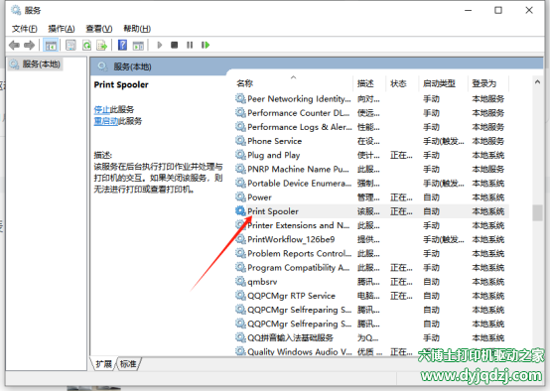The image size is (550, 392).
Task: Select Printer Extensions and N... service
Action: pos(298,225)
